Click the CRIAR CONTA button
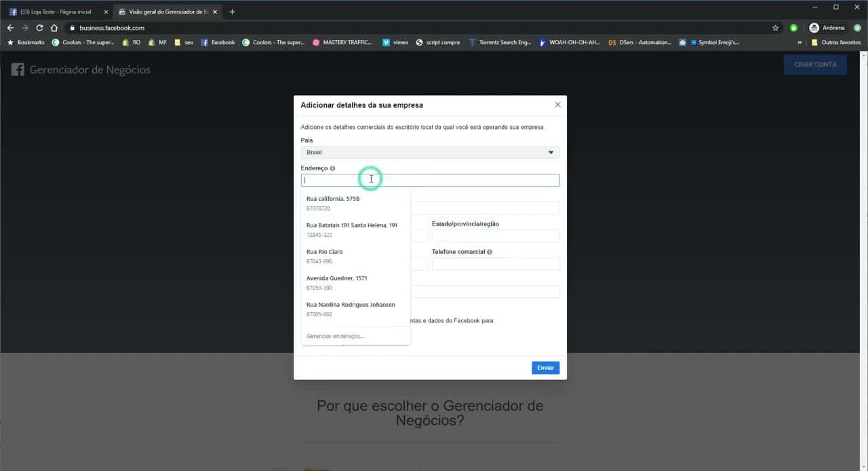 tap(815, 64)
